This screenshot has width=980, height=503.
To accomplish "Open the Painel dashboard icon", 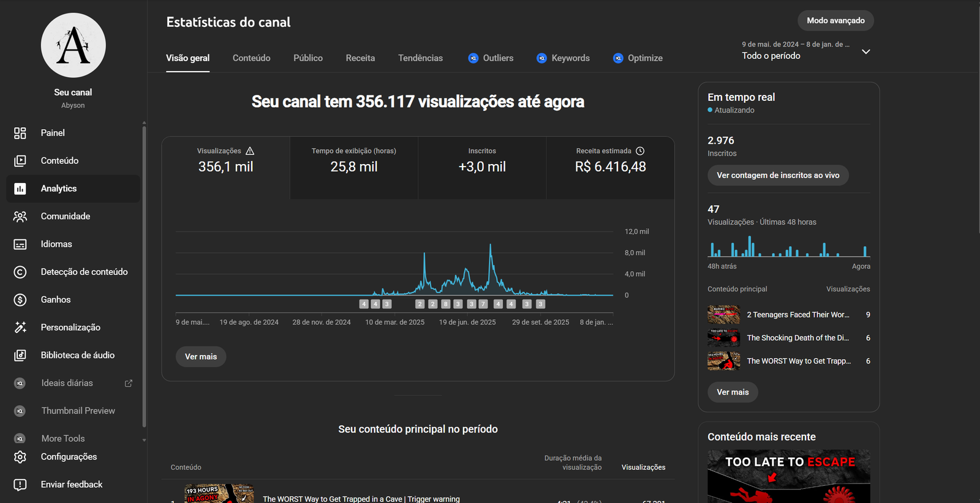I will point(20,133).
